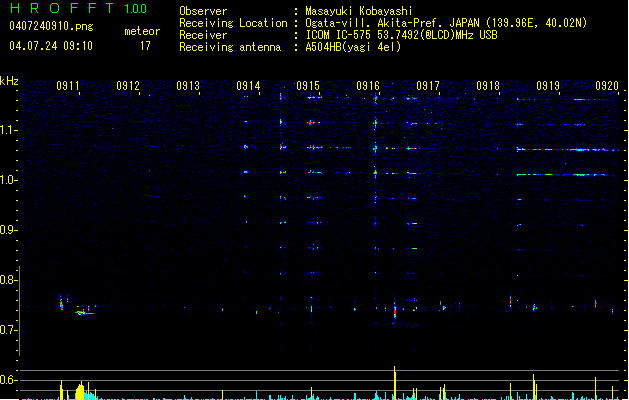Click the Receiver label
The image size is (629, 400).
coord(203,35)
